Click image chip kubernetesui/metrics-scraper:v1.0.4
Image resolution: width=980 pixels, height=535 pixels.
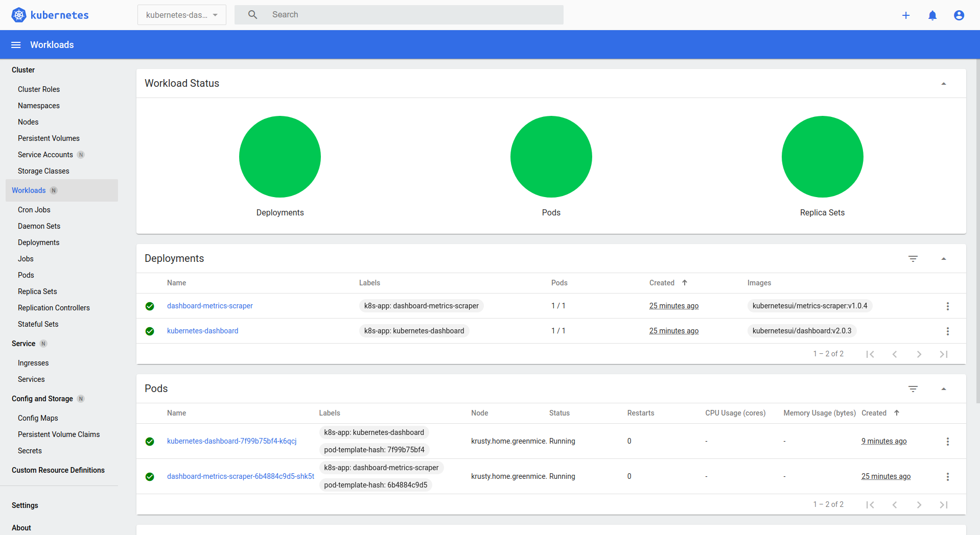[810, 306]
